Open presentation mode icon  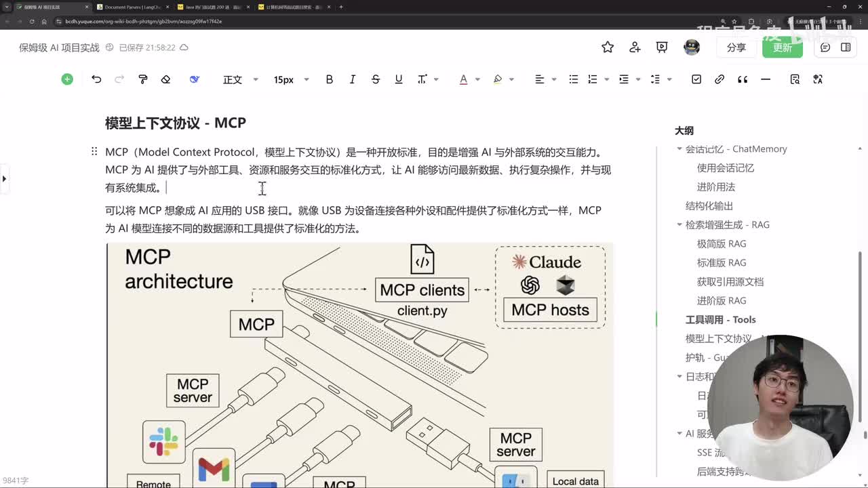pyautogui.click(x=662, y=47)
